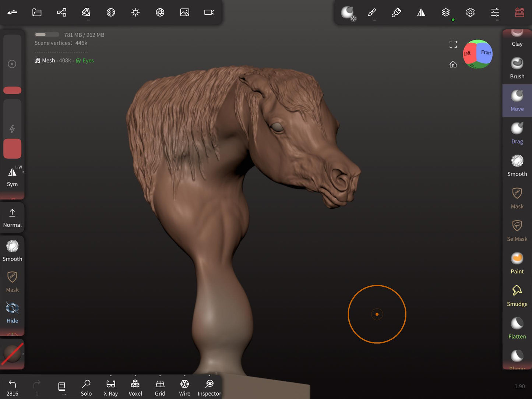Choose the Smudge tool in right panel
Screen dimensions: 532x399
[x=517, y=296]
